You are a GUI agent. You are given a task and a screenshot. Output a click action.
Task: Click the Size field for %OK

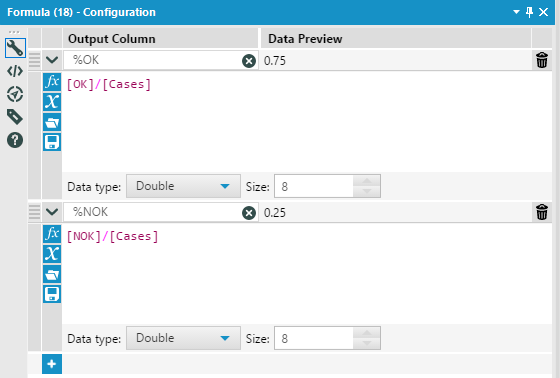point(314,186)
